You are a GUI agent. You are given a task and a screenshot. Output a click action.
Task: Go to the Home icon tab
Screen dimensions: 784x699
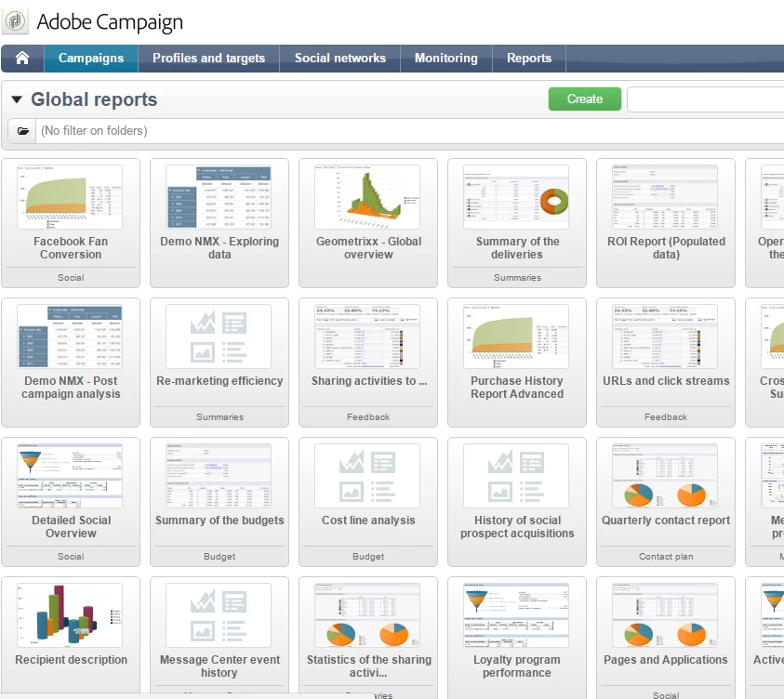(22, 59)
